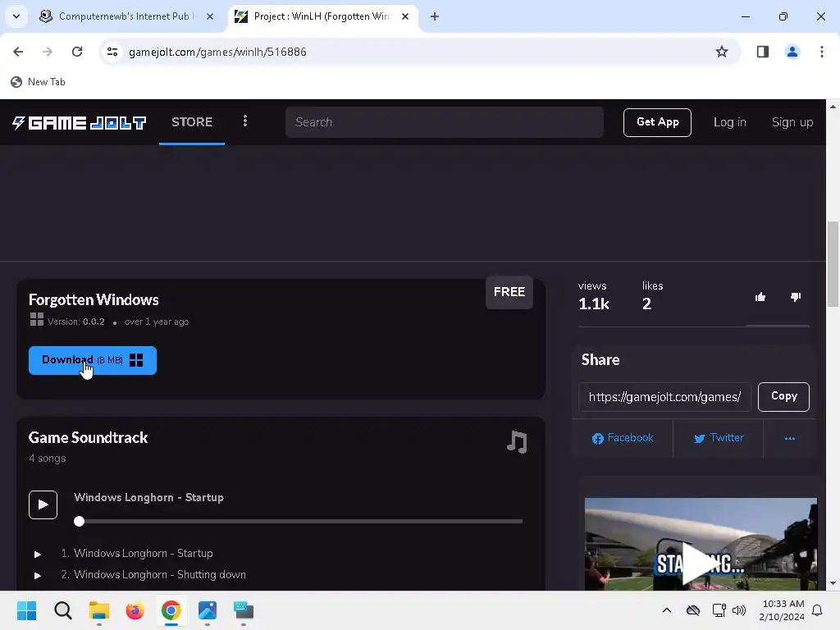Click the soundtrack progress slider knob

pos(80,521)
